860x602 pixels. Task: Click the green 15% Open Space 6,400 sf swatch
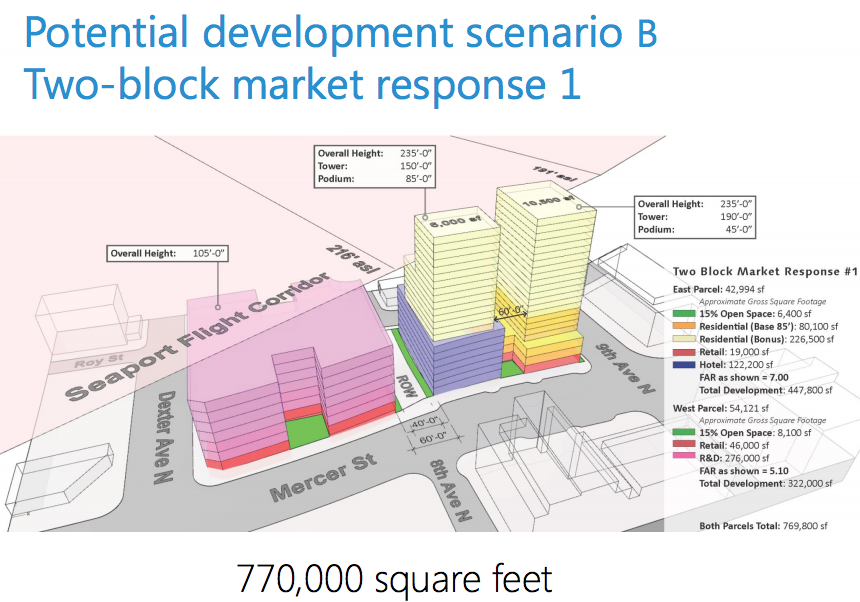coord(684,314)
